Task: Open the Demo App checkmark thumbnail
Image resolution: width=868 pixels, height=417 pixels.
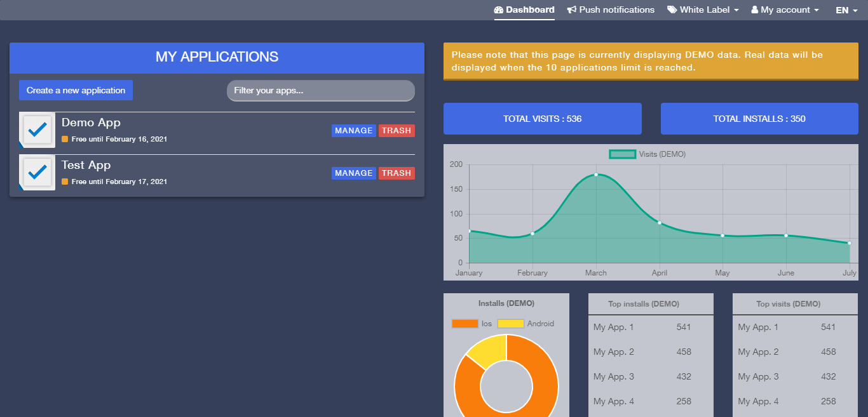Action: (37, 130)
